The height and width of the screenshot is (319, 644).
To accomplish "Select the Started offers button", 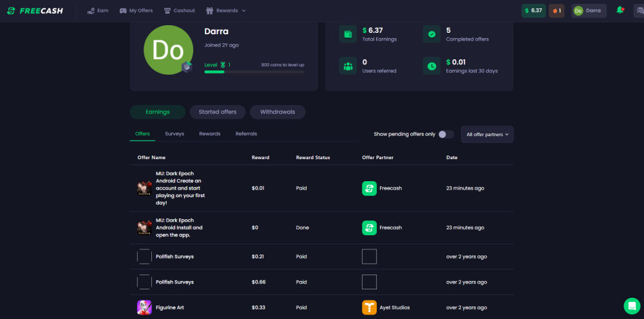I will click(218, 112).
